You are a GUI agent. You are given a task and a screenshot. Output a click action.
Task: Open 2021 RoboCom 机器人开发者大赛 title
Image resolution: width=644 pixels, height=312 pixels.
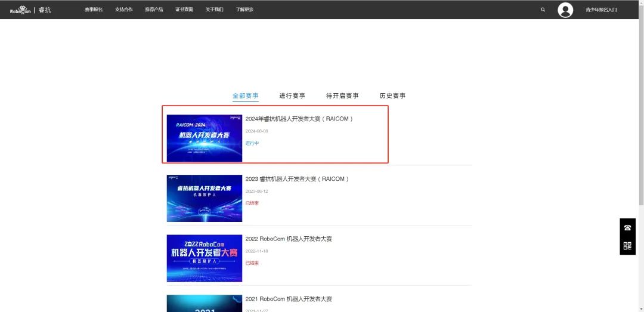click(x=289, y=299)
